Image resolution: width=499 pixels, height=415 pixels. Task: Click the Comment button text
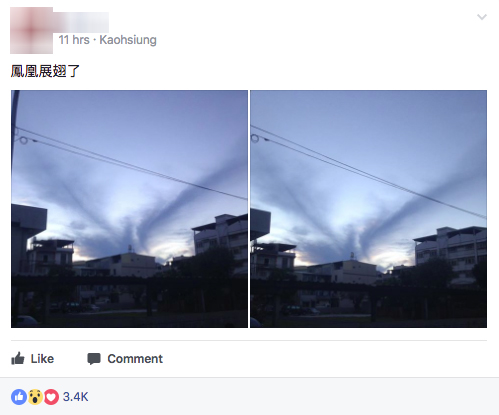pos(135,359)
